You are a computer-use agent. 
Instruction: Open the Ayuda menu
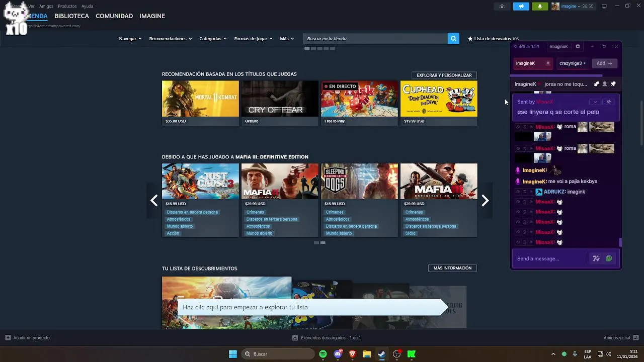click(x=87, y=6)
